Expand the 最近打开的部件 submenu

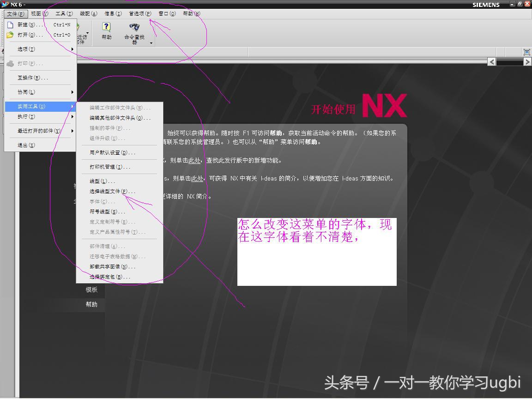(x=73, y=132)
